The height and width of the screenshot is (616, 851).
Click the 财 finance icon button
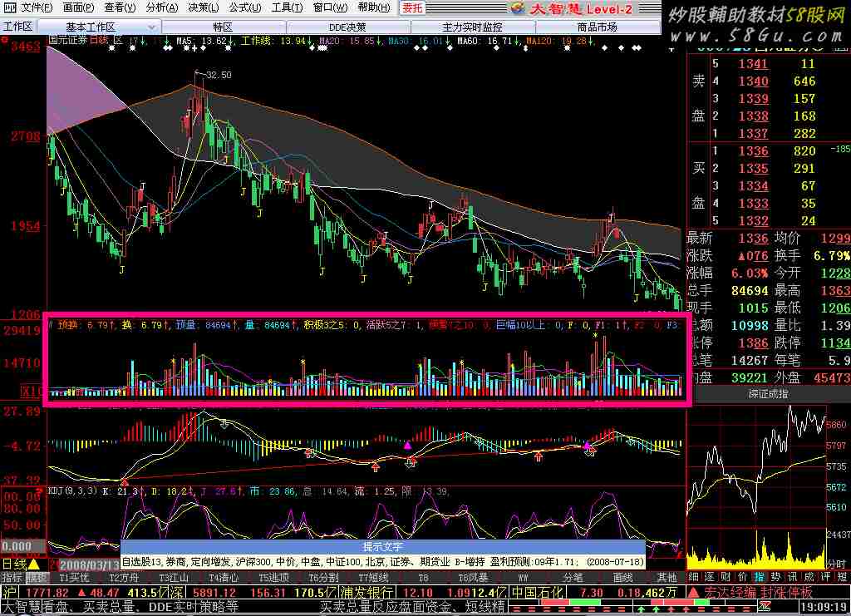click(x=726, y=577)
